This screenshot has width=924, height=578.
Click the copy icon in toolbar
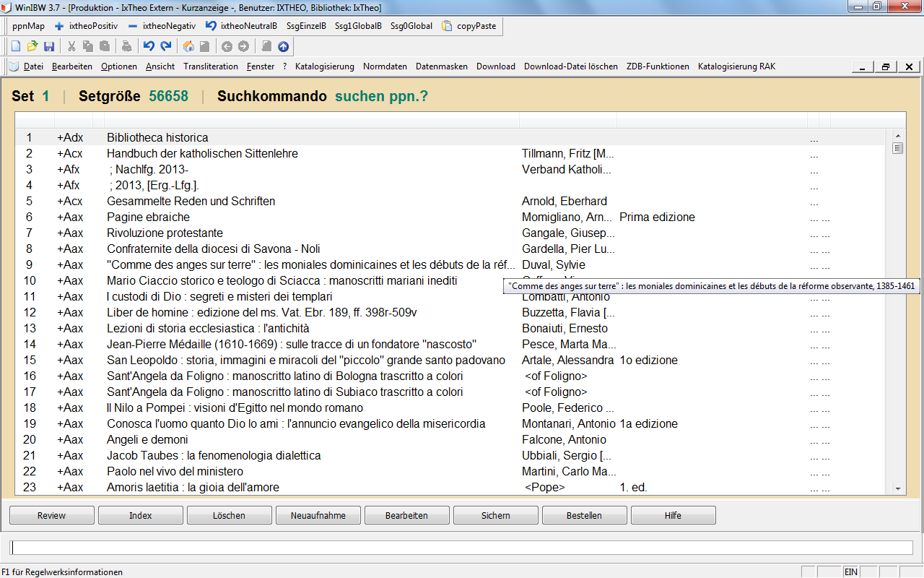pos(88,46)
